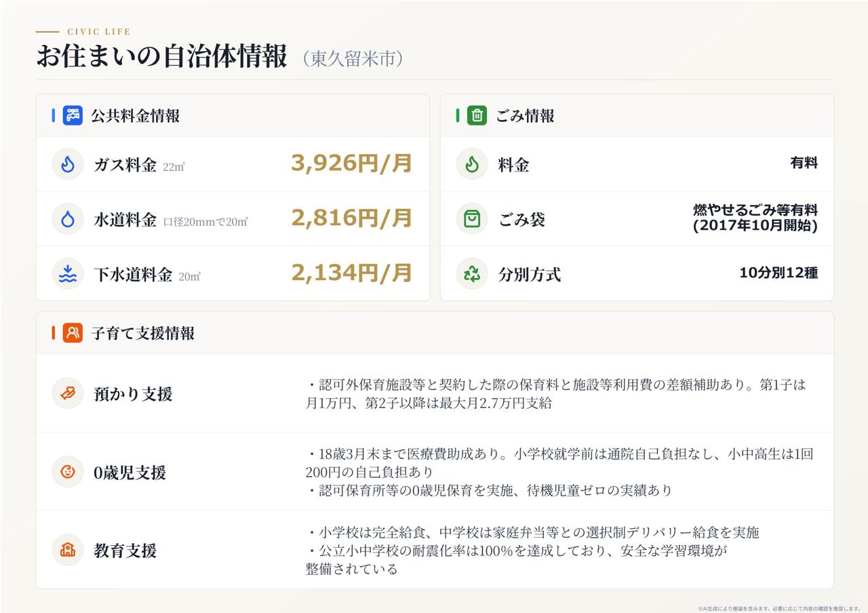Click the hand icon beside 預かり支援
The width and height of the screenshot is (868, 613).
[x=68, y=393]
